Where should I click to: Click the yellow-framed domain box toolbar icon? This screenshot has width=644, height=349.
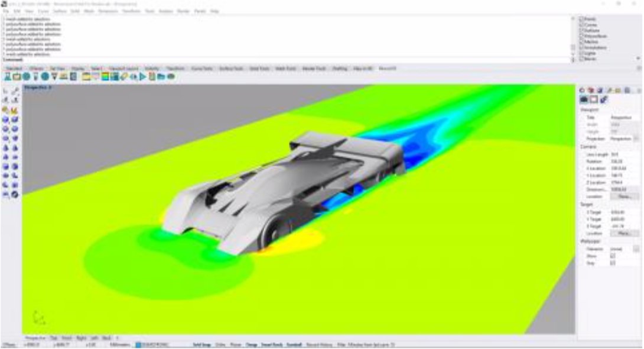tap(17, 76)
